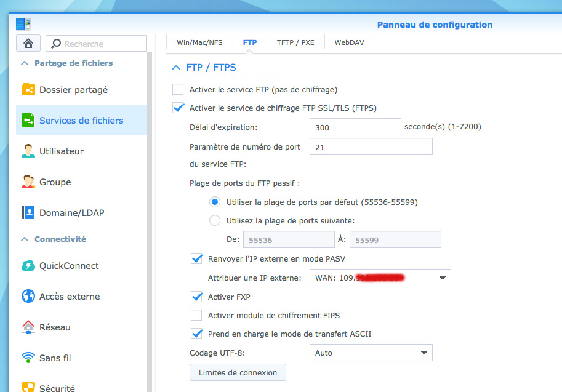Open the Codage UTF-8 dropdown

(x=371, y=353)
